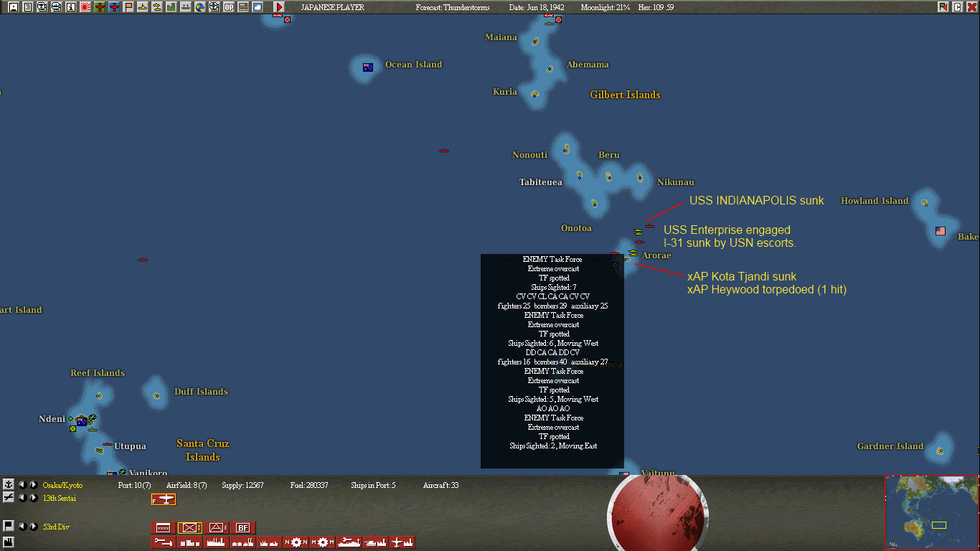The image size is (980, 551).
Task: Open the document list icon in the toolbar
Action: coord(27,7)
